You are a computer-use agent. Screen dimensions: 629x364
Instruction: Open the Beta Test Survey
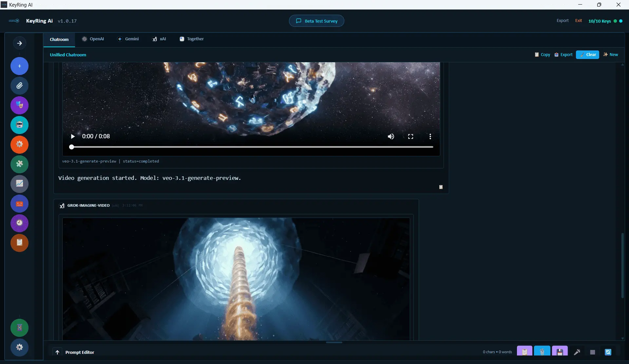(316, 21)
